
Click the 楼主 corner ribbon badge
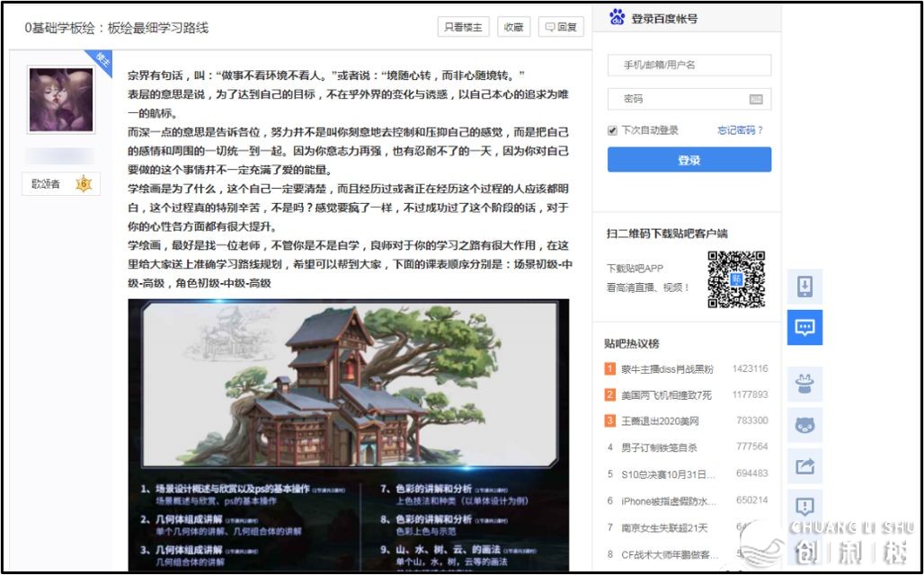(x=101, y=62)
